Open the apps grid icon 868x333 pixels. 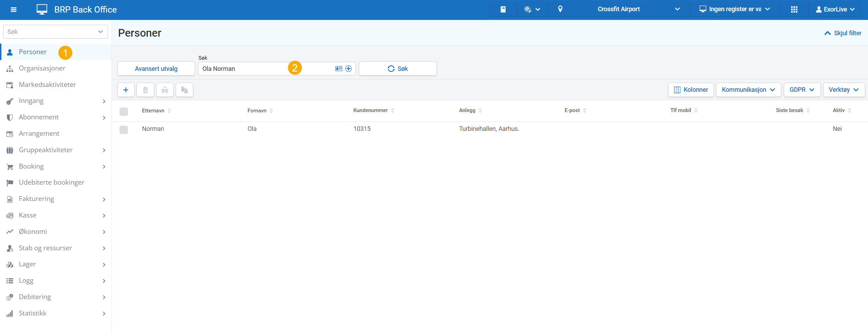point(794,9)
